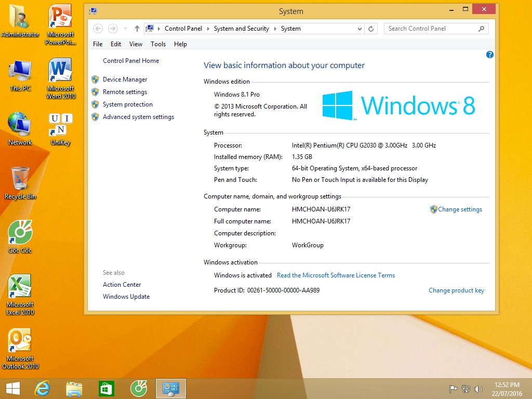
Task: Click the blue help question mark icon
Action: (489, 55)
